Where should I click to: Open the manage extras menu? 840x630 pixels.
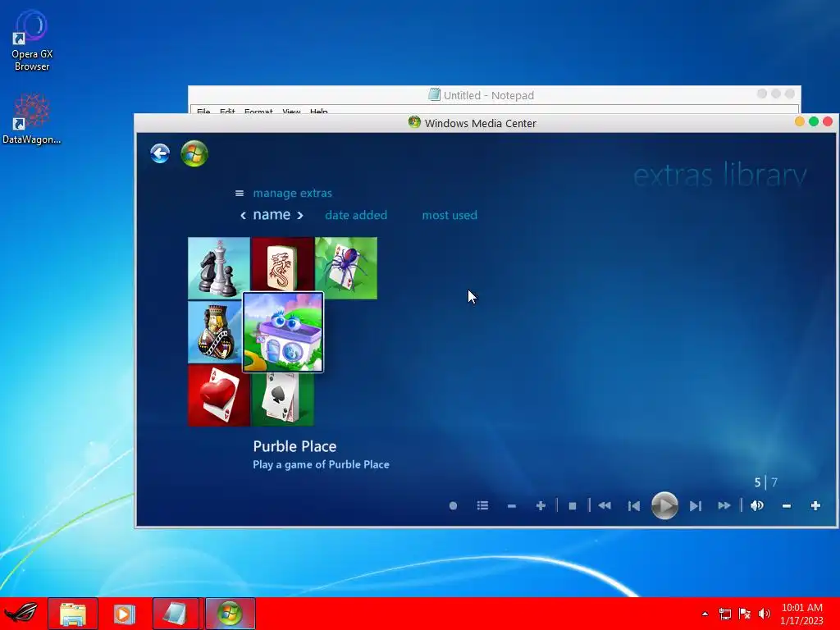[293, 193]
